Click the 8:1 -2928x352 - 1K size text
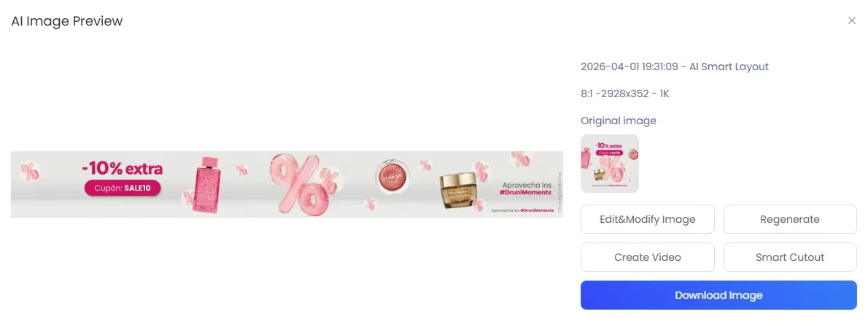Screen dimensions: 868x328 625,94
